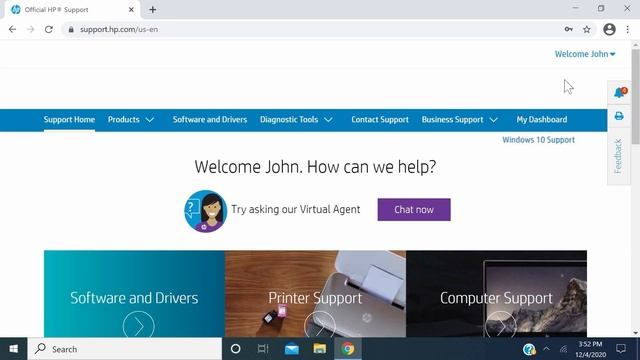The image size is (640, 360).
Task: Click the Chrome taskbar icon
Action: [x=348, y=349]
